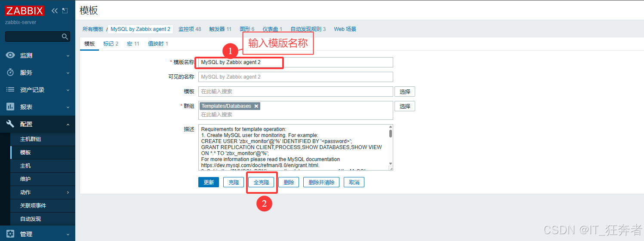
Task: Click MySQL by Zabbix agent 2 breadcrumb
Action: tap(141, 29)
